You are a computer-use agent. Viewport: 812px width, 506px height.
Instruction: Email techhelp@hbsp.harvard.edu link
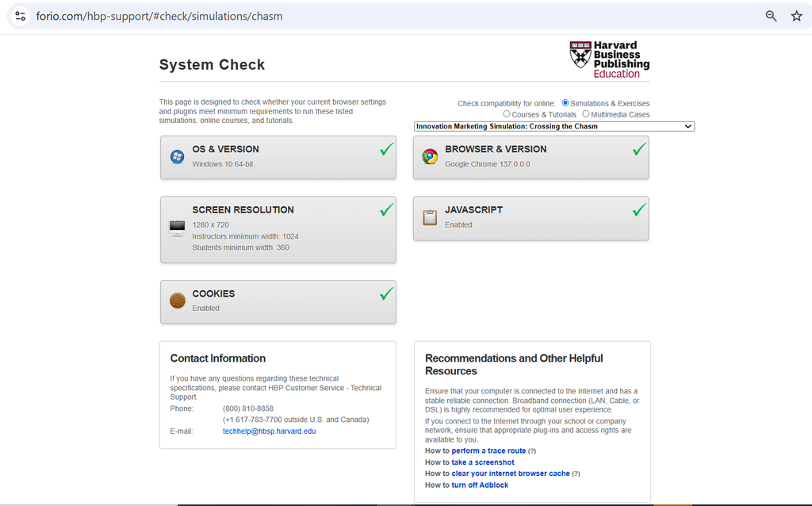[x=269, y=431]
